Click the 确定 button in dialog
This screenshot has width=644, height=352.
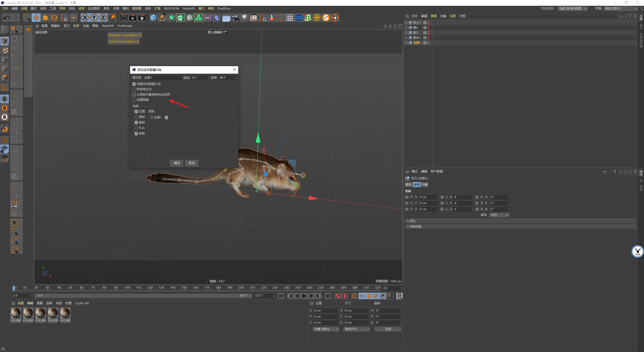click(177, 163)
